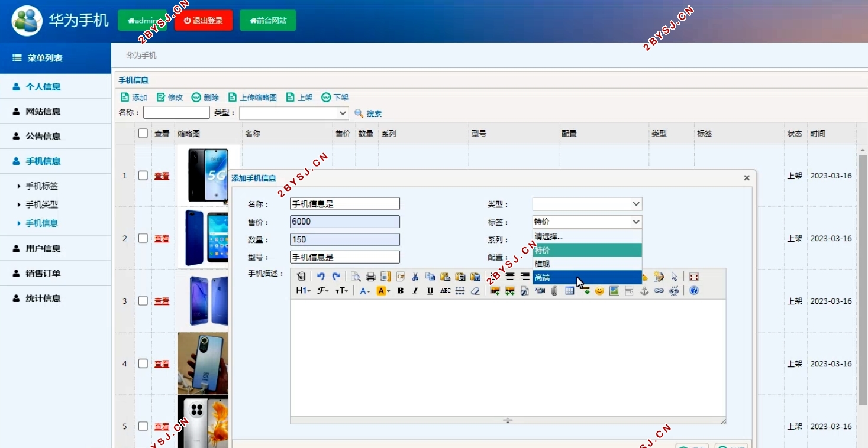Image resolution: width=868 pixels, height=448 pixels.
Task: Click the blue help about icon
Action: (x=694, y=291)
